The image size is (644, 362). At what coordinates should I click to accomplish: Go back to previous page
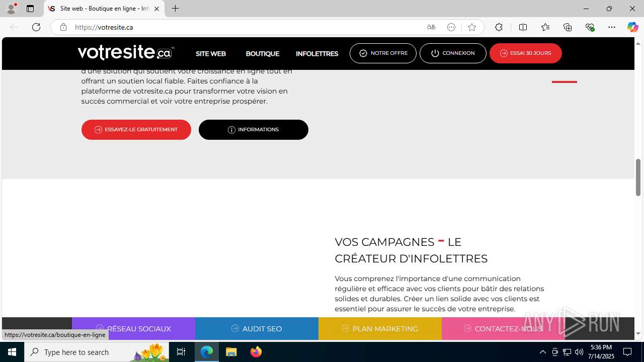pyautogui.click(x=14, y=27)
